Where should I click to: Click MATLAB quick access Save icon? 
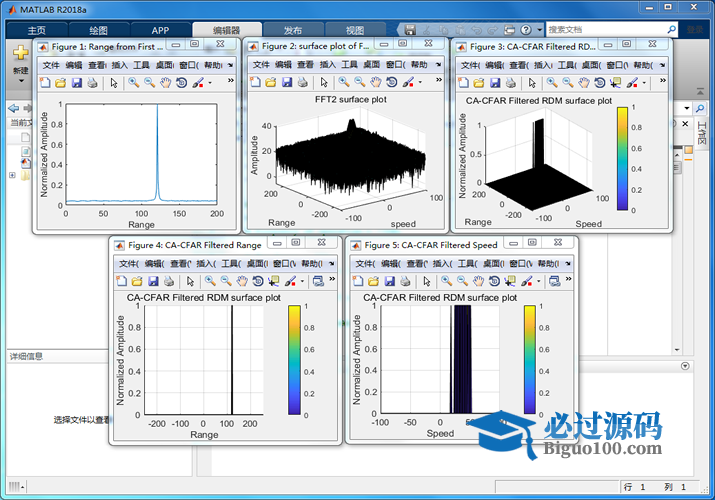pyautogui.click(x=410, y=30)
